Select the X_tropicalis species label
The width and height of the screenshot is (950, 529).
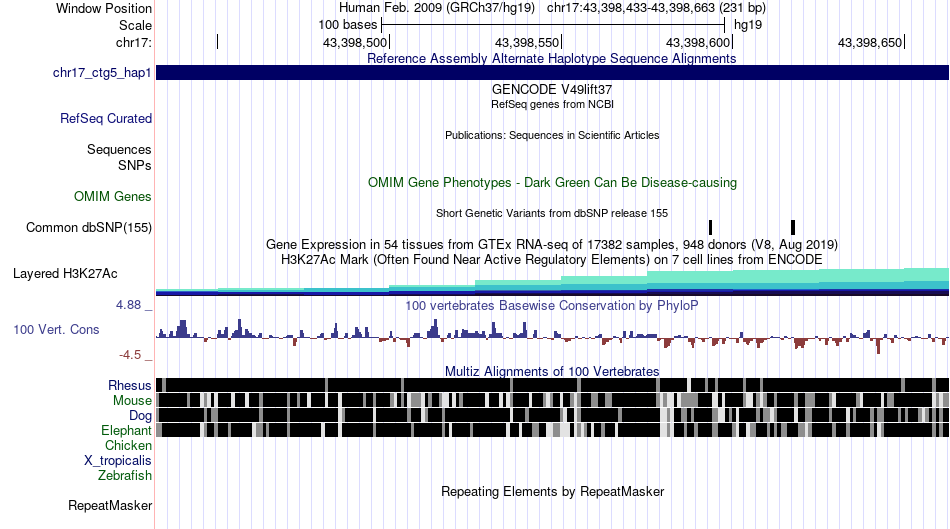[x=118, y=461]
